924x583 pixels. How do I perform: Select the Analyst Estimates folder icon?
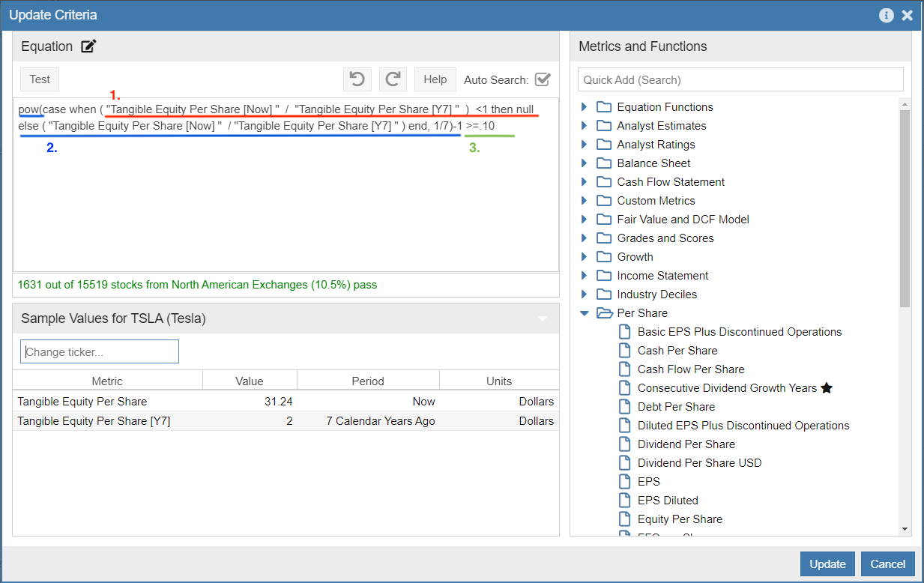(604, 126)
